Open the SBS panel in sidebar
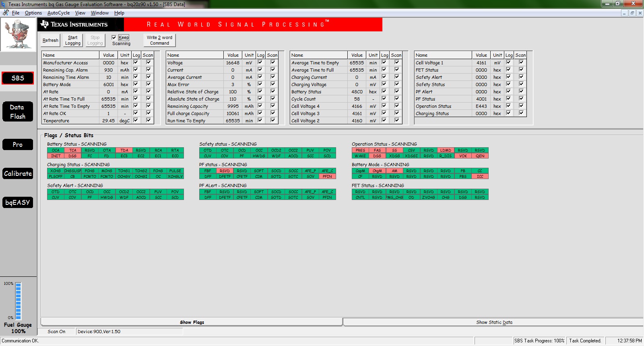The width and height of the screenshot is (644, 346). [18, 78]
